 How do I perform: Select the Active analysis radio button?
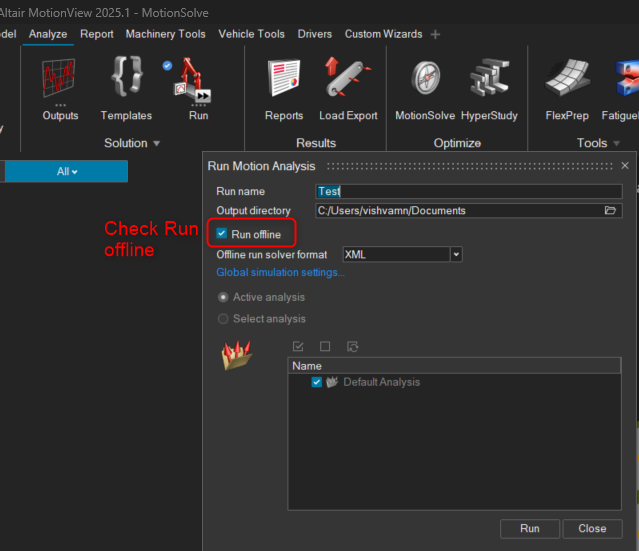click(x=223, y=297)
